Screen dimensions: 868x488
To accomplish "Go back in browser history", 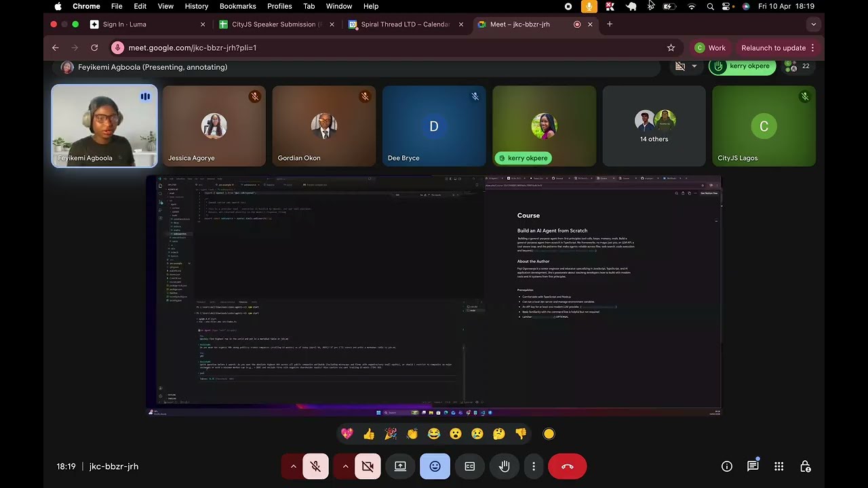I will point(56,48).
